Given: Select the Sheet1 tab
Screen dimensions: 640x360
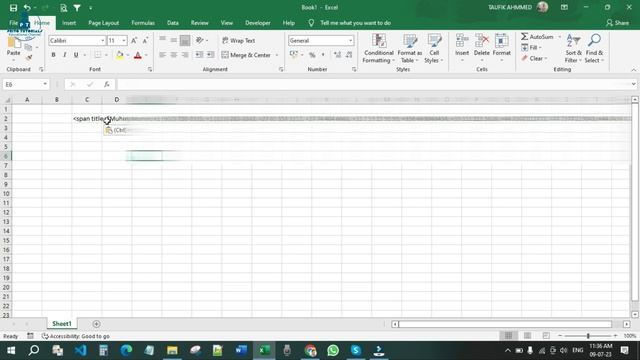Looking at the screenshot, I should pos(62,324).
